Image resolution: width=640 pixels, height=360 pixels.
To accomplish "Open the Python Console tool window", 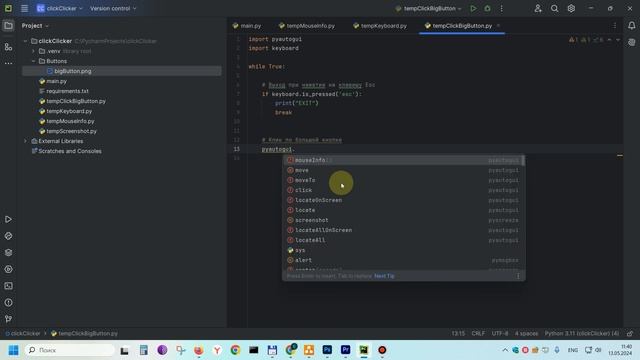I will click(8, 236).
